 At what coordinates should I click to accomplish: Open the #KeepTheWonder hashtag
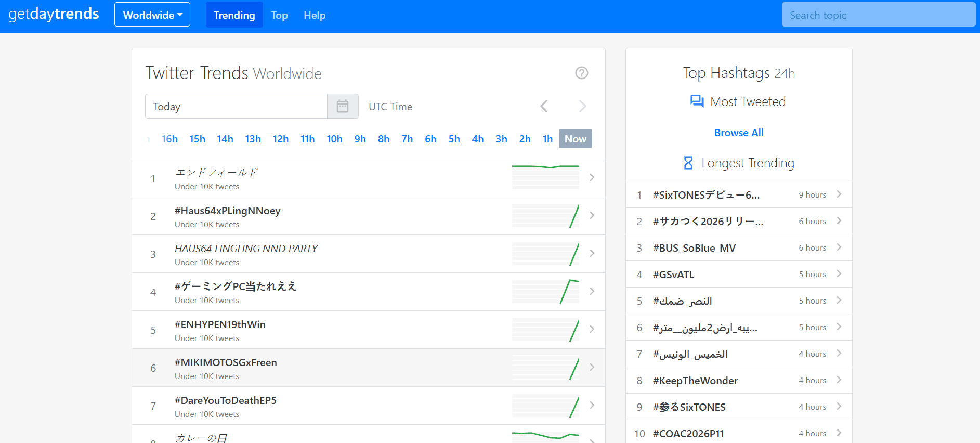[x=696, y=381]
